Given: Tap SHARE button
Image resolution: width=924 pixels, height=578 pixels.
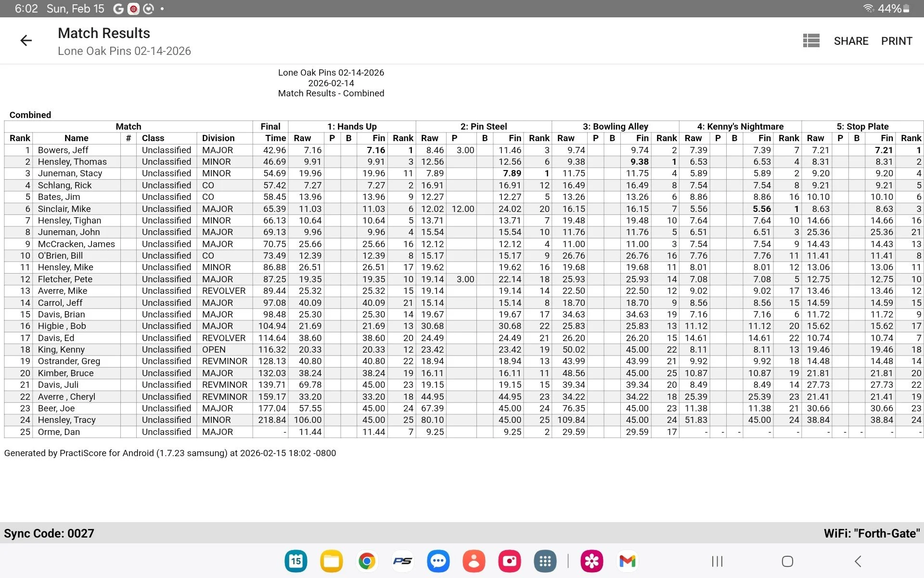Looking at the screenshot, I should (851, 41).
